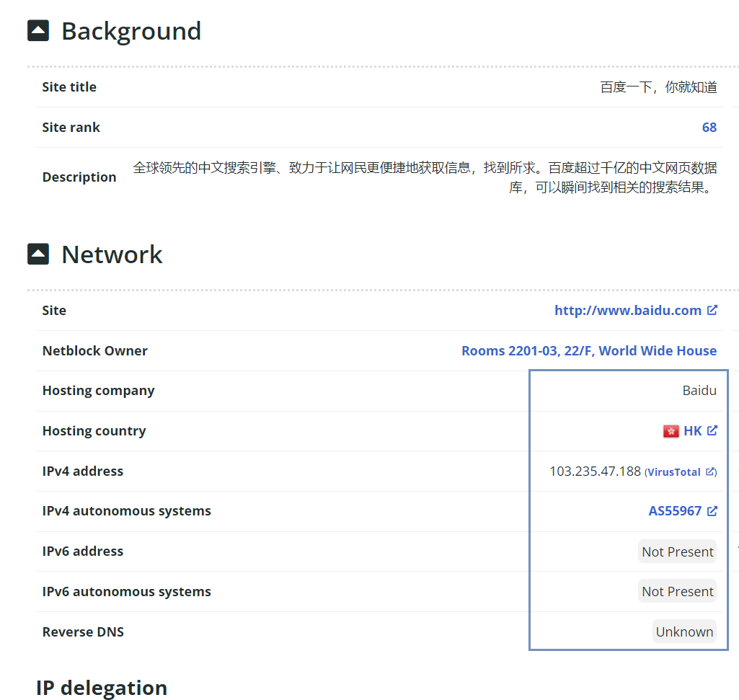
Task: Collapse the Background section arrow icon
Action: [38, 31]
